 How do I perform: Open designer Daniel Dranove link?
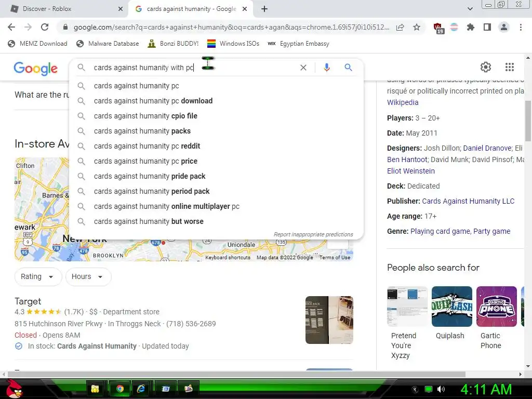(x=487, y=148)
